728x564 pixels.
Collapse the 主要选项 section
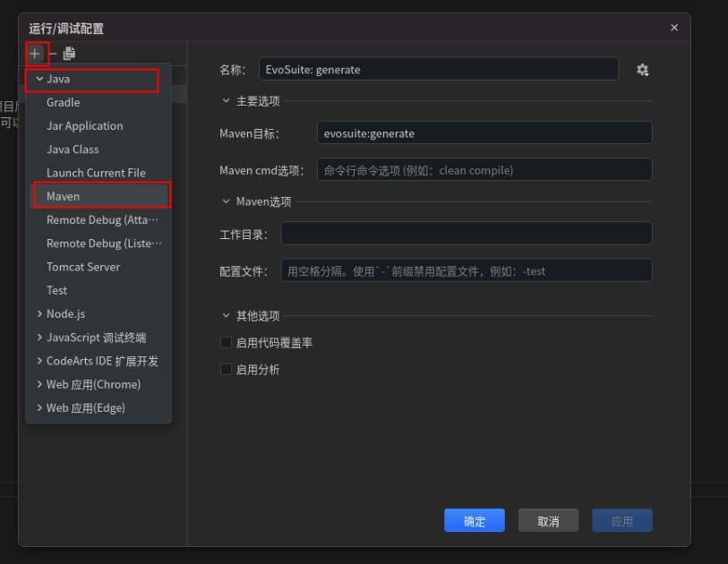click(227, 101)
